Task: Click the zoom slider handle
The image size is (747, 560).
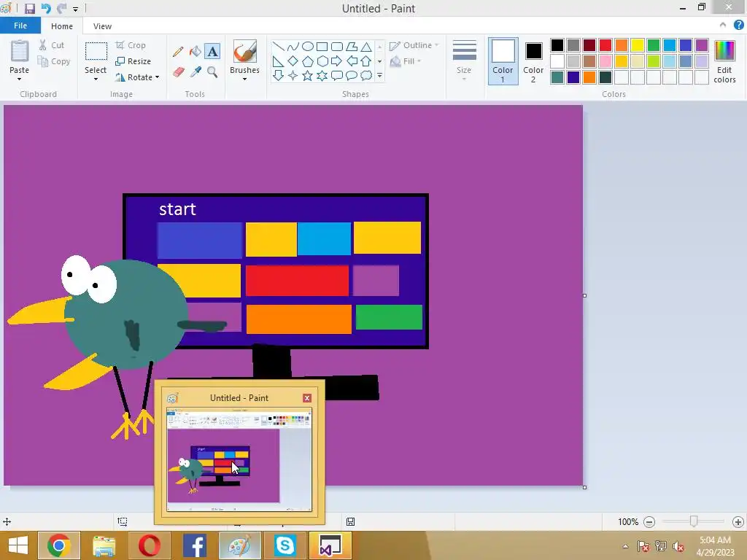Action: click(694, 522)
